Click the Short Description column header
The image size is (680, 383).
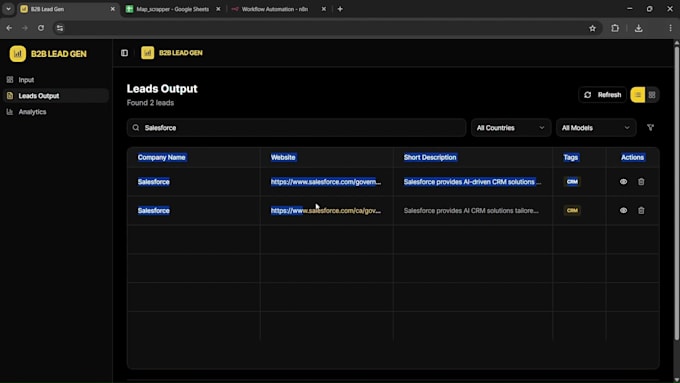pos(430,157)
